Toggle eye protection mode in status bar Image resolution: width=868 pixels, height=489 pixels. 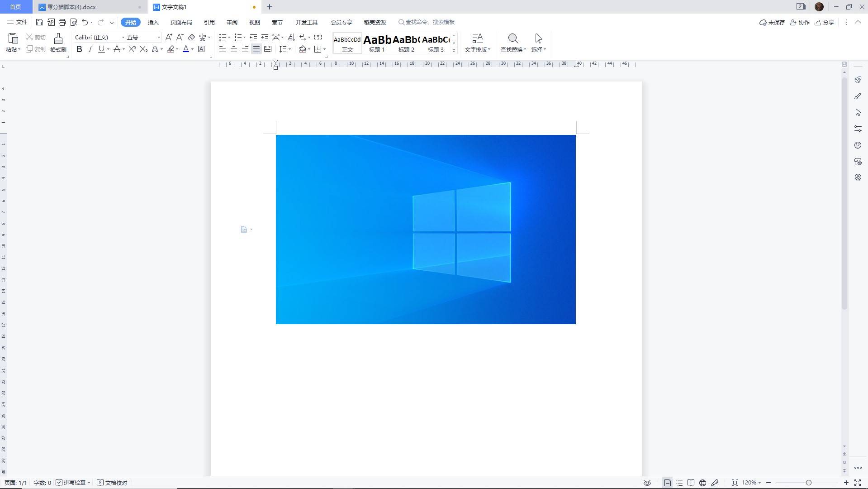647,483
